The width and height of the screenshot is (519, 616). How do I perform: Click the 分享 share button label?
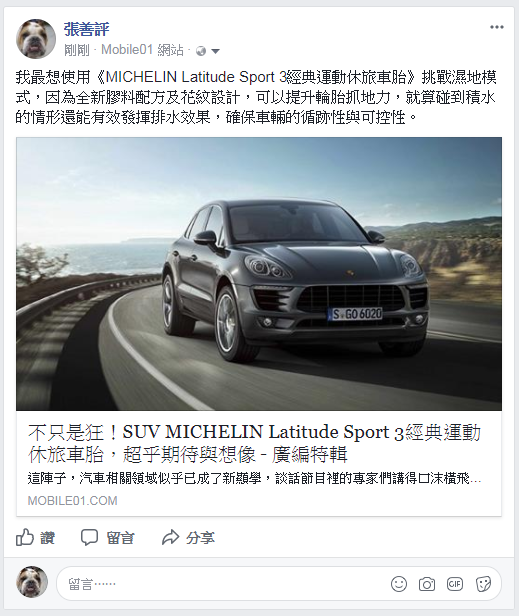[x=200, y=538]
